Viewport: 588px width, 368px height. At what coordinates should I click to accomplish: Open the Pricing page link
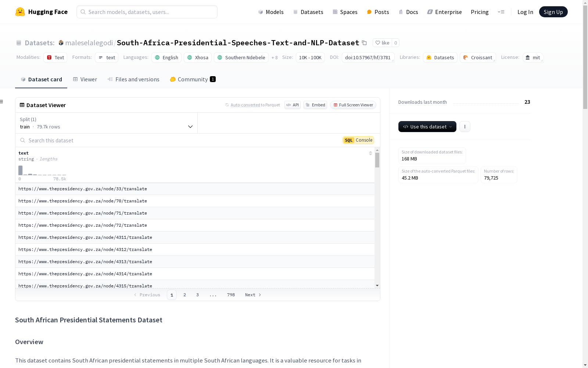pyautogui.click(x=480, y=12)
